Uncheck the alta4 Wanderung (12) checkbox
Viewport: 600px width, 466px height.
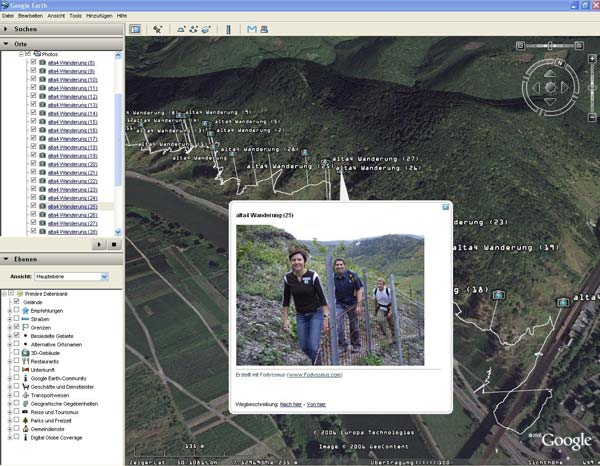33,96
